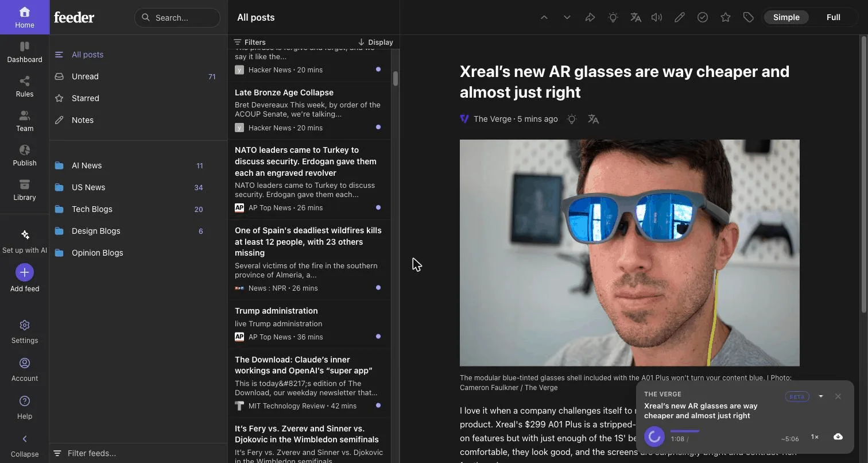Go to previous post with up chevron

click(544, 17)
